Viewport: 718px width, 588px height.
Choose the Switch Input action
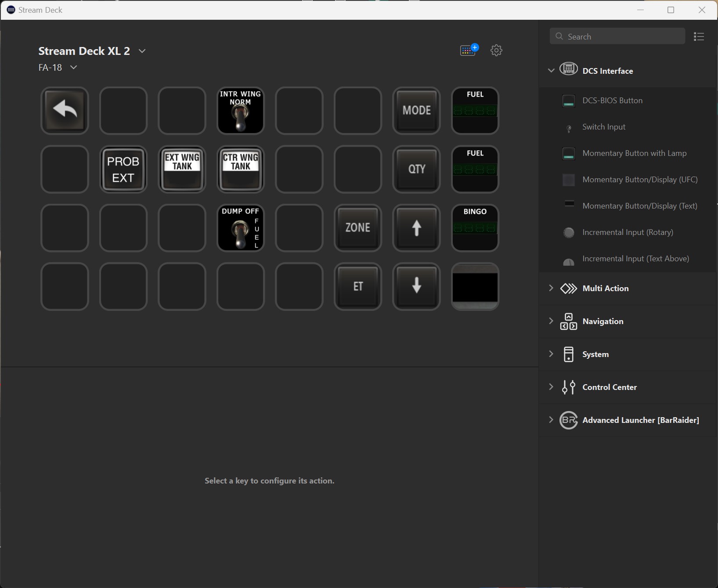tap(604, 127)
